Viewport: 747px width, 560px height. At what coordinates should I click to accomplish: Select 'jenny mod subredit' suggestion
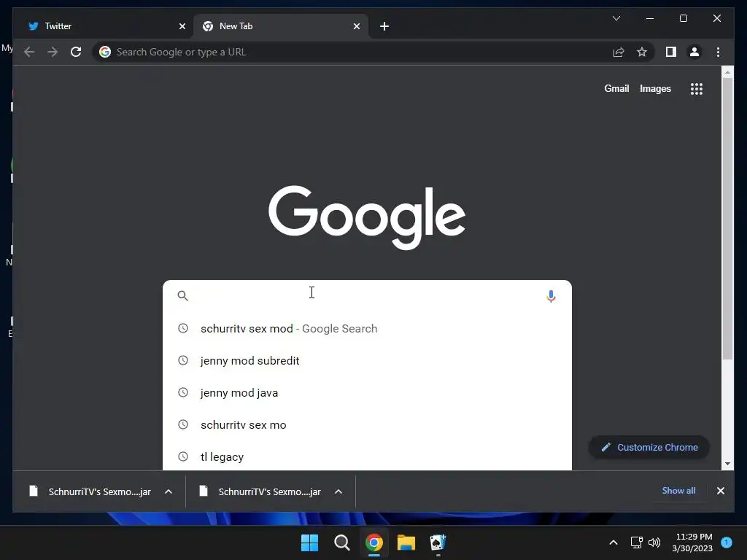pos(367,360)
